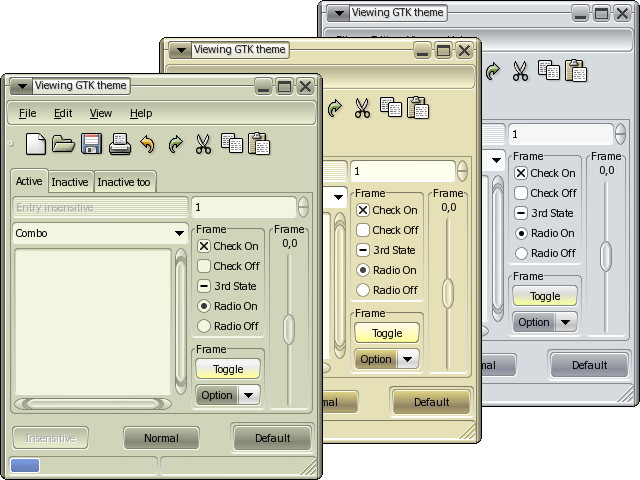Redo arrow icon in gray window

pos(493,71)
